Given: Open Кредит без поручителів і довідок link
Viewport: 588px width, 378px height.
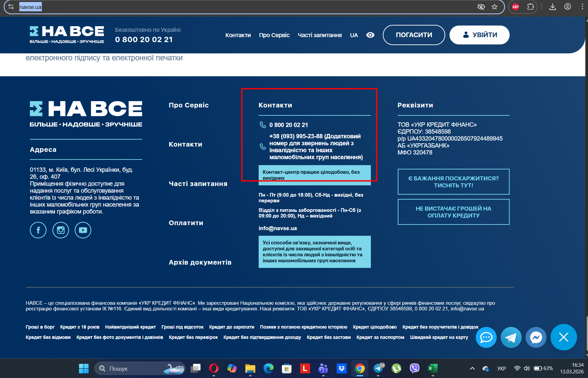Looking at the screenshot, I should click(x=440, y=327).
